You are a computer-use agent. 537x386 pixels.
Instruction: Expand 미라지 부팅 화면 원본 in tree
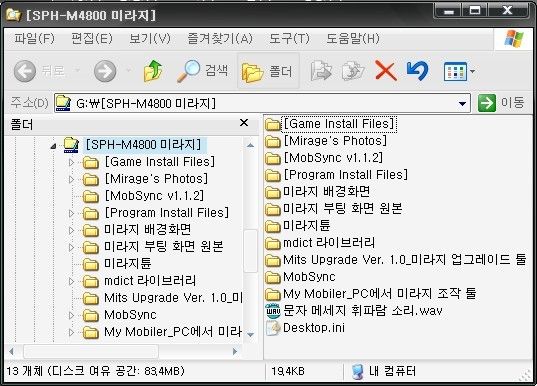tap(71, 247)
